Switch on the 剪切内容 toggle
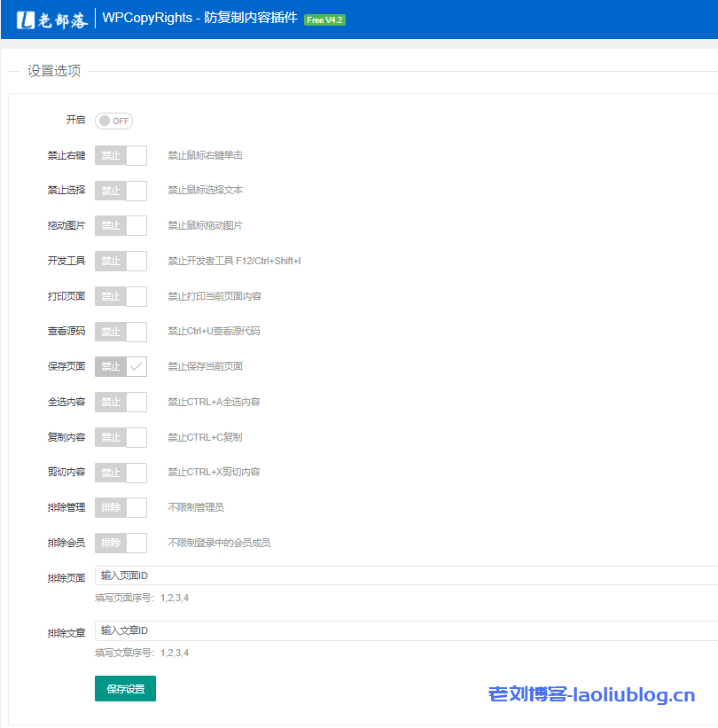The image size is (718, 728). [121, 472]
